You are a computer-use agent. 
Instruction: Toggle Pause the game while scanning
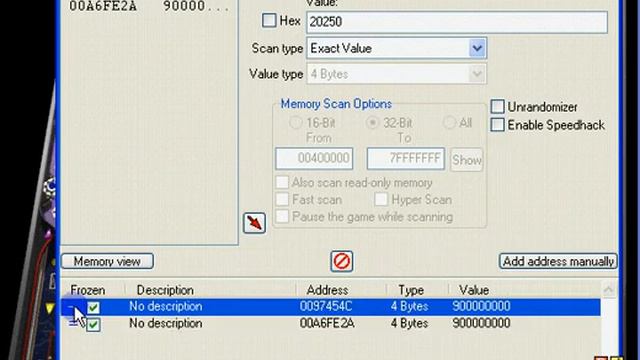(x=282, y=216)
